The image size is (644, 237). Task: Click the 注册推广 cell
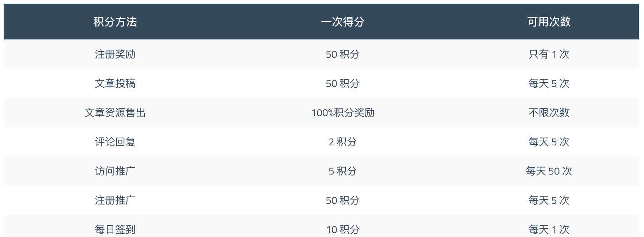click(115, 200)
